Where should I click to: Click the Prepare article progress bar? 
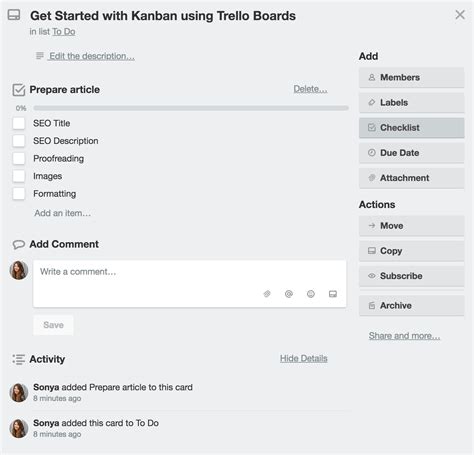pyautogui.click(x=191, y=108)
